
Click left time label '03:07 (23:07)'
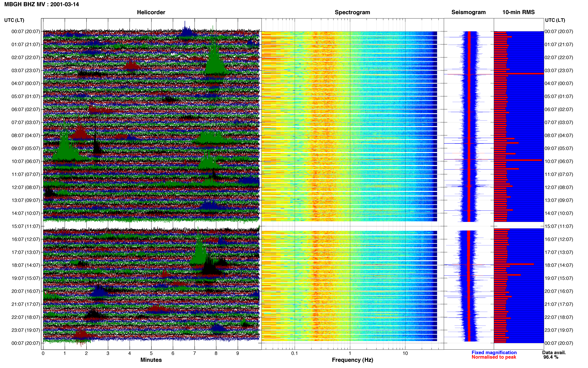click(26, 71)
